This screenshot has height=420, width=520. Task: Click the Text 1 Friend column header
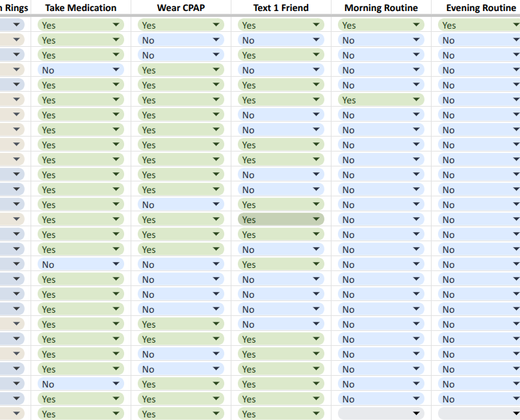[x=281, y=8]
